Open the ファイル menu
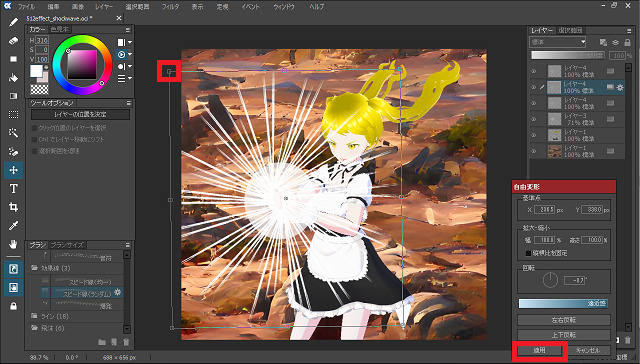Image resolution: width=640 pixels, height=364 pixels. tap(26, 7)
